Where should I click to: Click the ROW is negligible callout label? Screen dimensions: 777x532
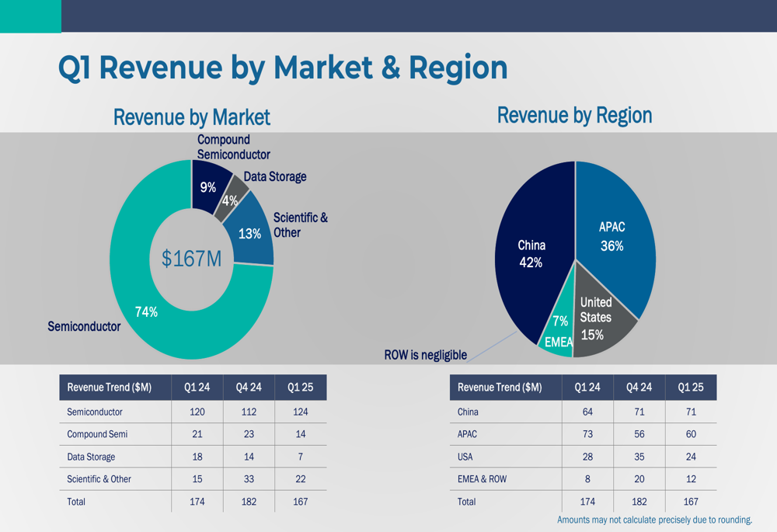tap(426, 355)
